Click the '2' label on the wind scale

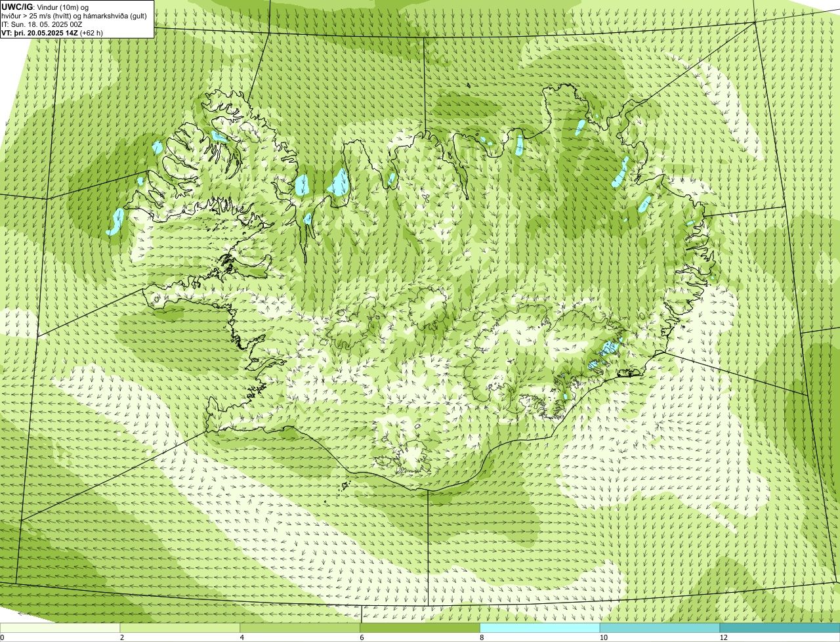point(122,637)
